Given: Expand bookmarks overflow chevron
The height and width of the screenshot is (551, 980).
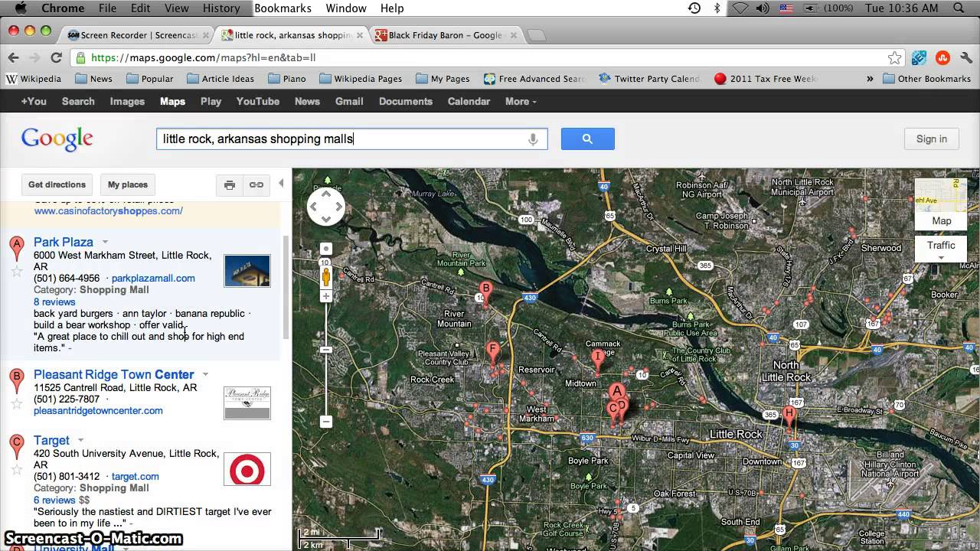Looking at the screenshot, I should [870, 79].
